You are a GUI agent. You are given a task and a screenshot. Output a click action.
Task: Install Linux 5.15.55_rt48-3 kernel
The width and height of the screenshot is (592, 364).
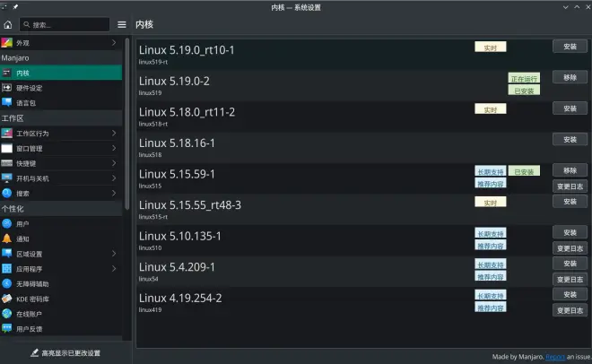570,202
